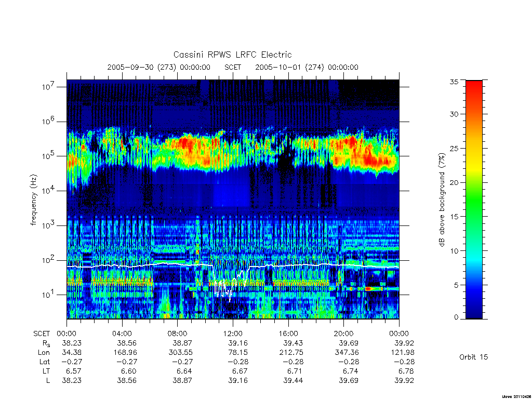Click the 10^4 frequency tick label

49,190
